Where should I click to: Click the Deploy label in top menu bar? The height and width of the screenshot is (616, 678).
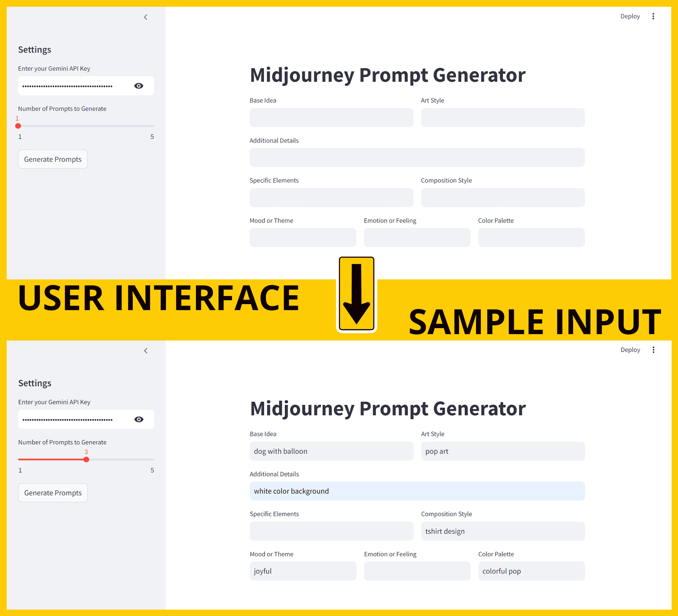click(630, 17)
